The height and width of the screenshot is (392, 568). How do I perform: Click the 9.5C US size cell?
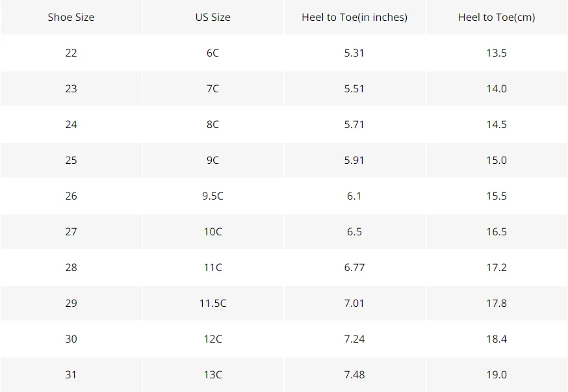click(x=213, y=196)
